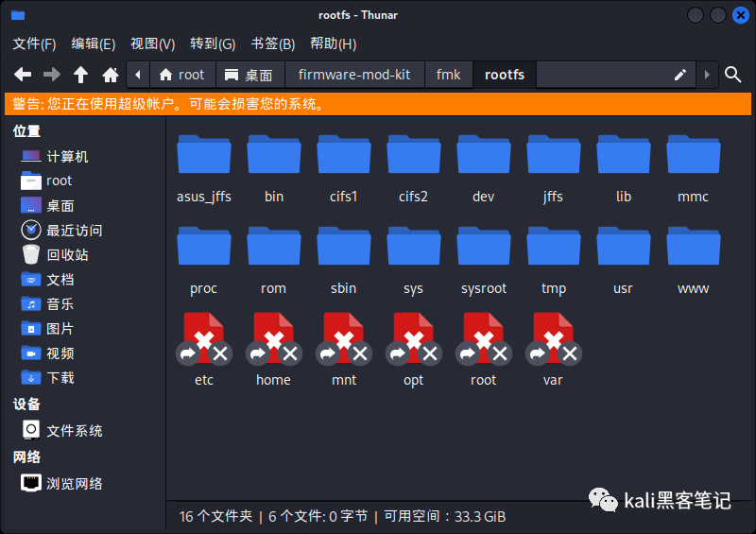Jump to root in the path bar
The width and height of the screenshot is (756, 534).
point(182,75)
